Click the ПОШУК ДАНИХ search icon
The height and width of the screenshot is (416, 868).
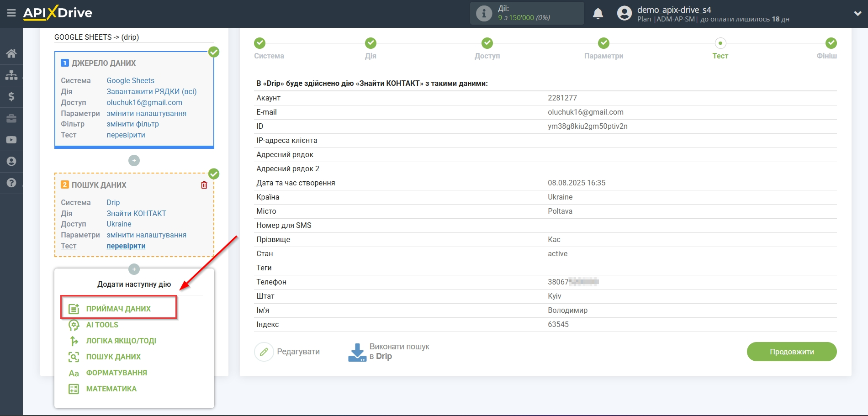click(x=74, y=357)
